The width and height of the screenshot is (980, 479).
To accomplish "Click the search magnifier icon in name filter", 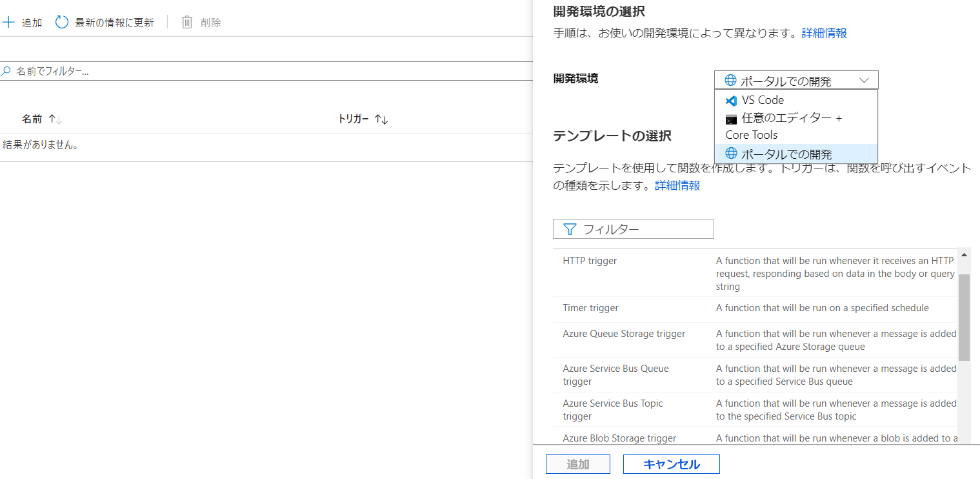I will pyautogui.click(x=6, y=71).
